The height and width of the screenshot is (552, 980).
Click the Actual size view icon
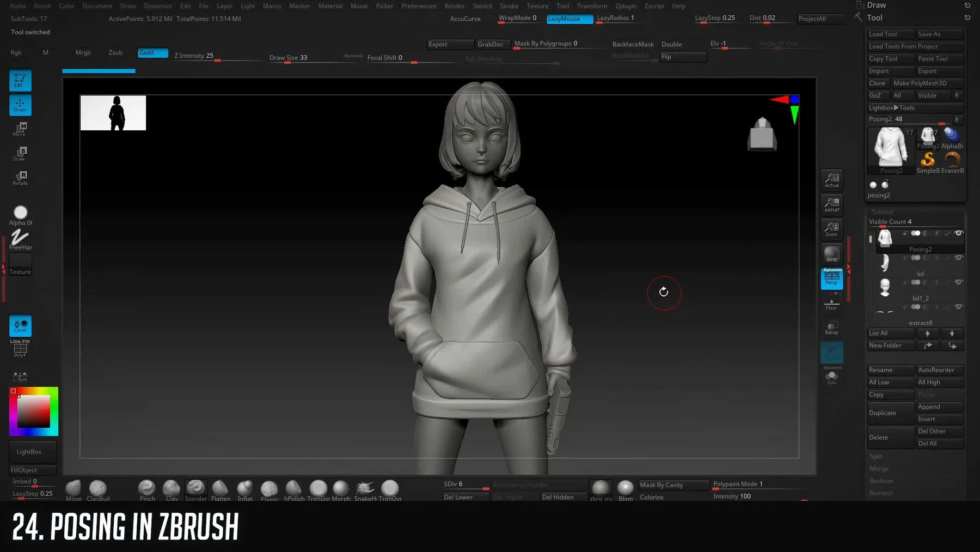pos(832,180)
